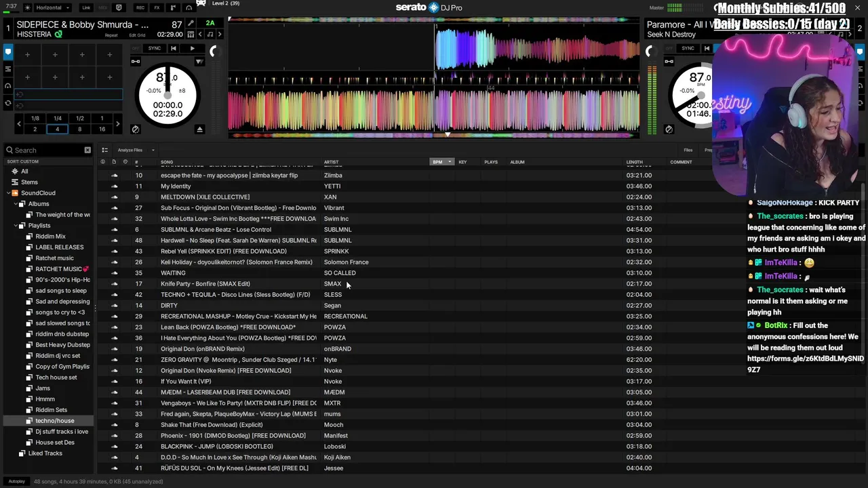Eject track from deck 1
This screenshot has height=488, width=868.
pyautogui.click(x=199, y=129)
